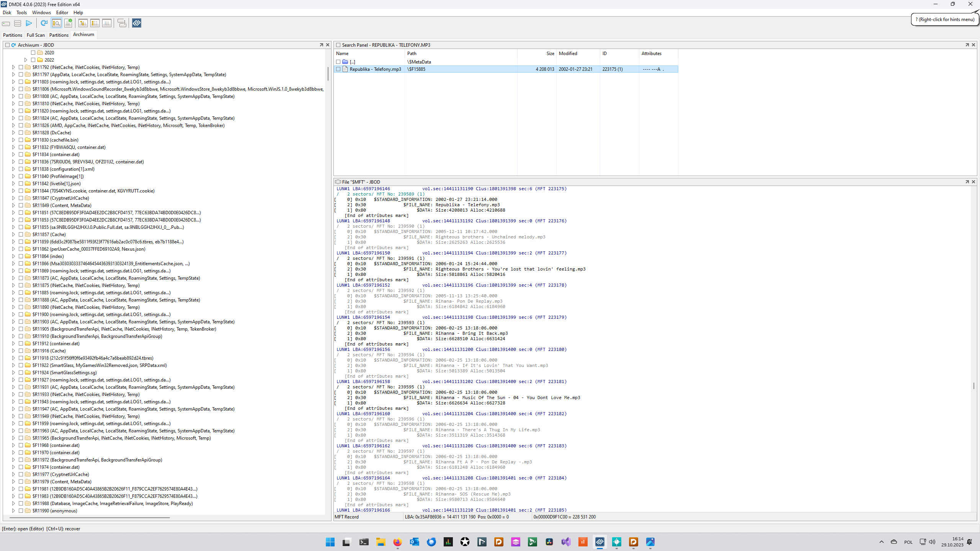Expand the $F11864 (index) node
The width and height of the screenshot is (980, 551).
13,256
